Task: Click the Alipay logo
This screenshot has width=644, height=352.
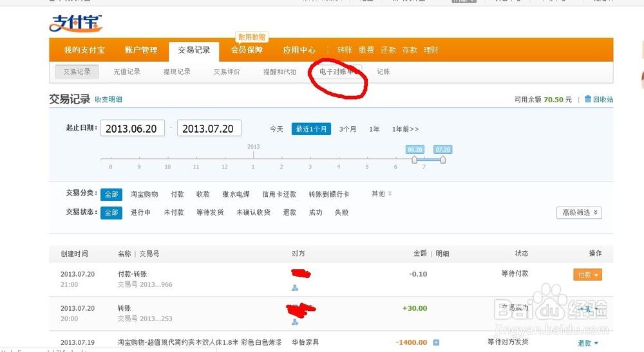Action: 75,23
